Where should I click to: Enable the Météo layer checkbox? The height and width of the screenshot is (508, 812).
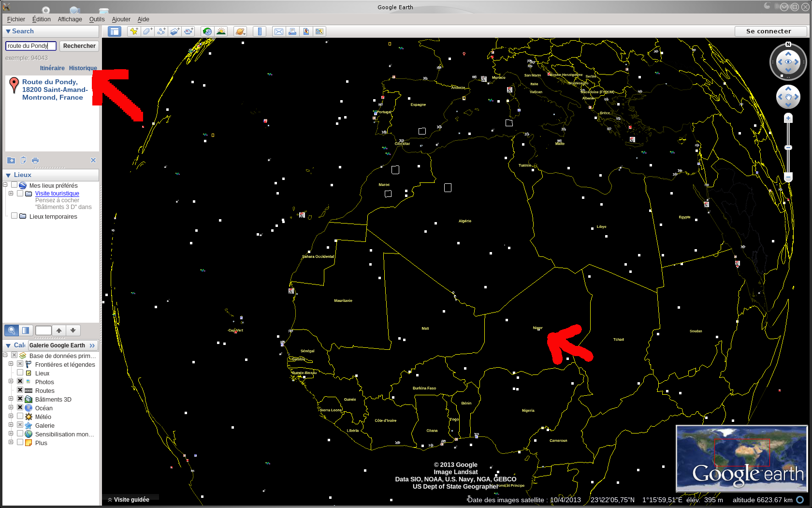point(20,416)
